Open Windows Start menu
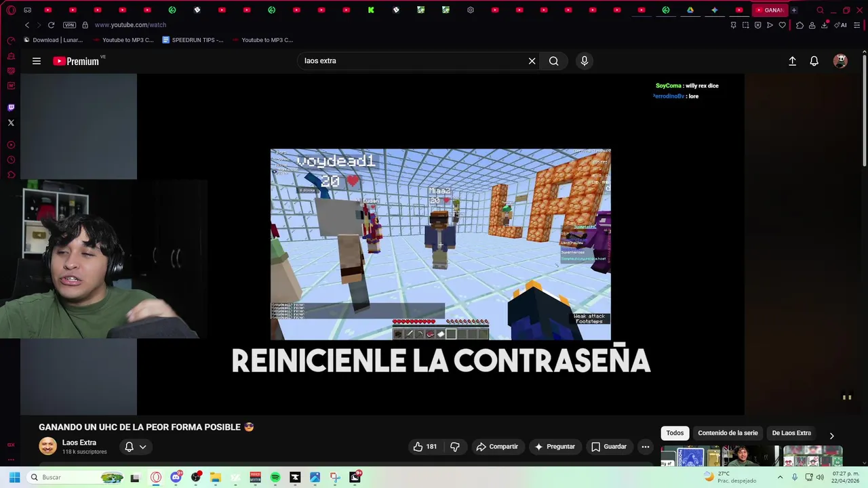868x488 pixels. [x=14, y=477]
